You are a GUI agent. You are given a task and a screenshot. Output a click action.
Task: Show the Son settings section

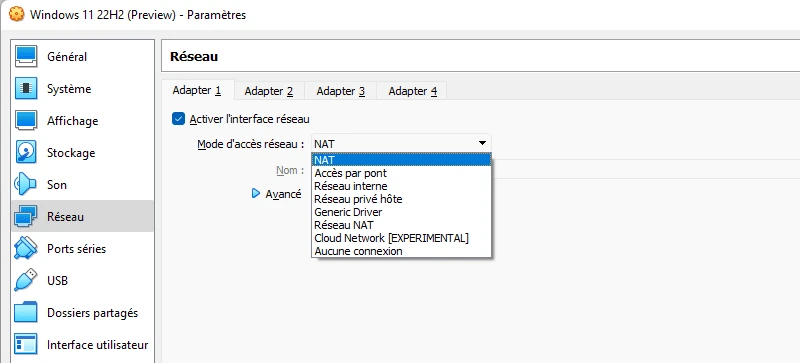coord(57,185)
